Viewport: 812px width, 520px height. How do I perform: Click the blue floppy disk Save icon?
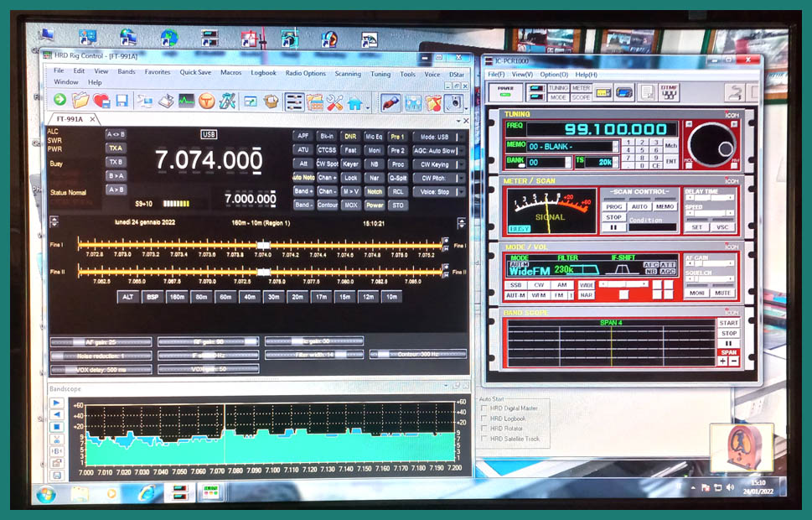click(x=122, y=101)
